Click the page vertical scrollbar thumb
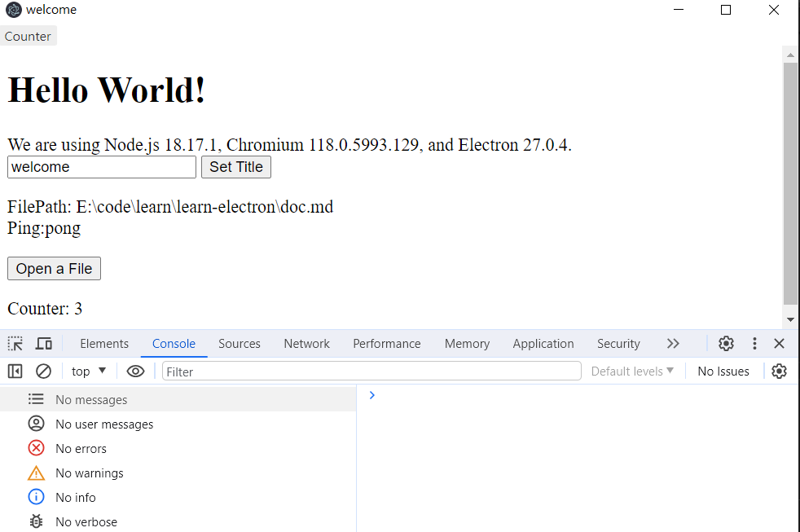The image size is (800, 532). 790,183
